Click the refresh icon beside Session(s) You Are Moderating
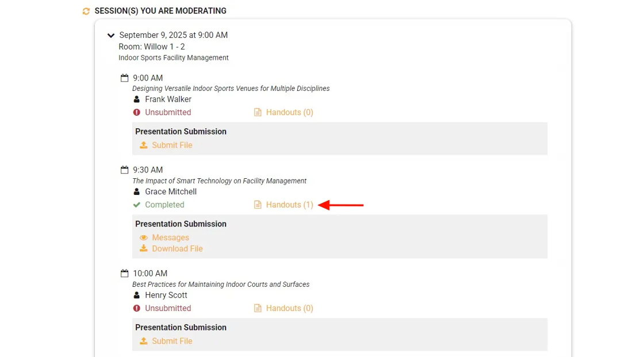This screenshot has height=357, width=644. (x=86, y=11)
